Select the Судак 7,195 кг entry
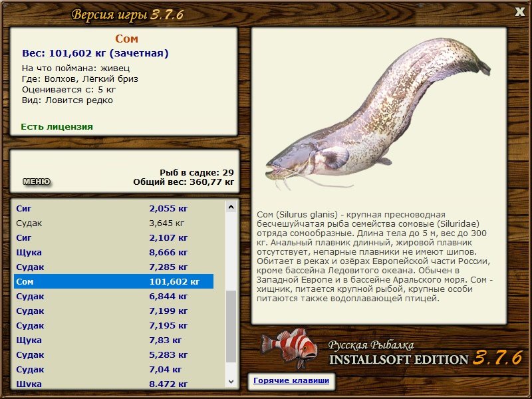This screenshot has width=532, height=399. [113, 325]
